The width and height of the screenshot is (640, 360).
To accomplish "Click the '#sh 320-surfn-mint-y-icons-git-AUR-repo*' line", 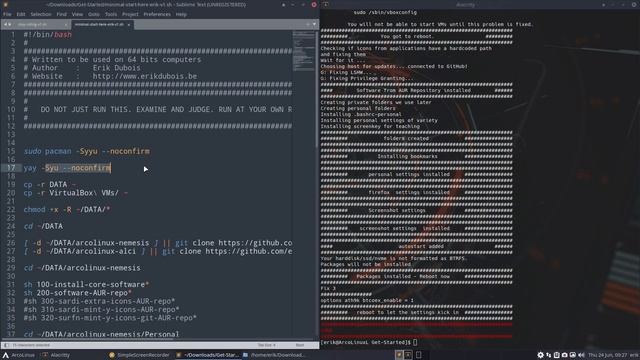I will (x=110, y=318).
